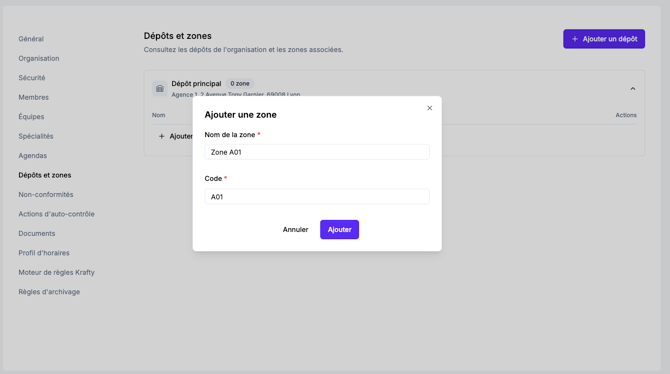This screenshot has width=670, height=374.
Task: Close the Ajouter une zone dialog
Action: click(429, 108)
